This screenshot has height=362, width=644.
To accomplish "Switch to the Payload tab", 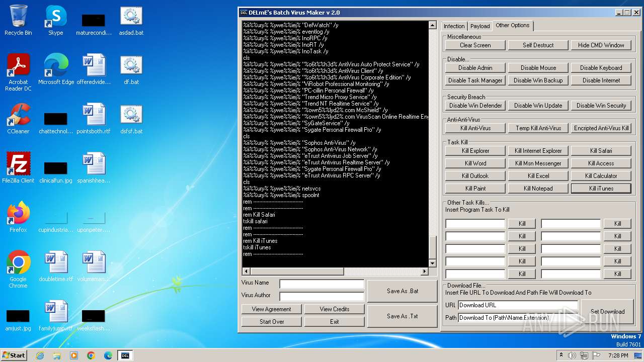I will click(480, 26).
